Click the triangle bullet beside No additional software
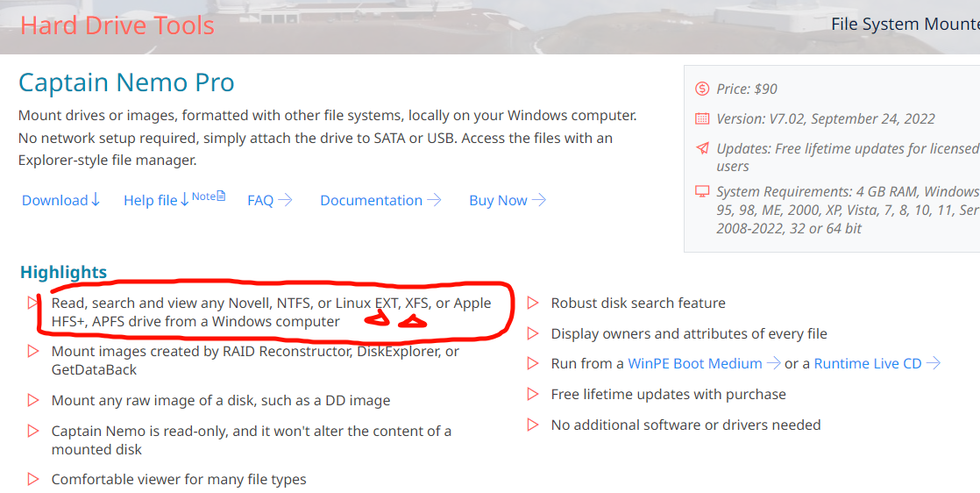Screen dimensions: 980x493 coord(533,425)
